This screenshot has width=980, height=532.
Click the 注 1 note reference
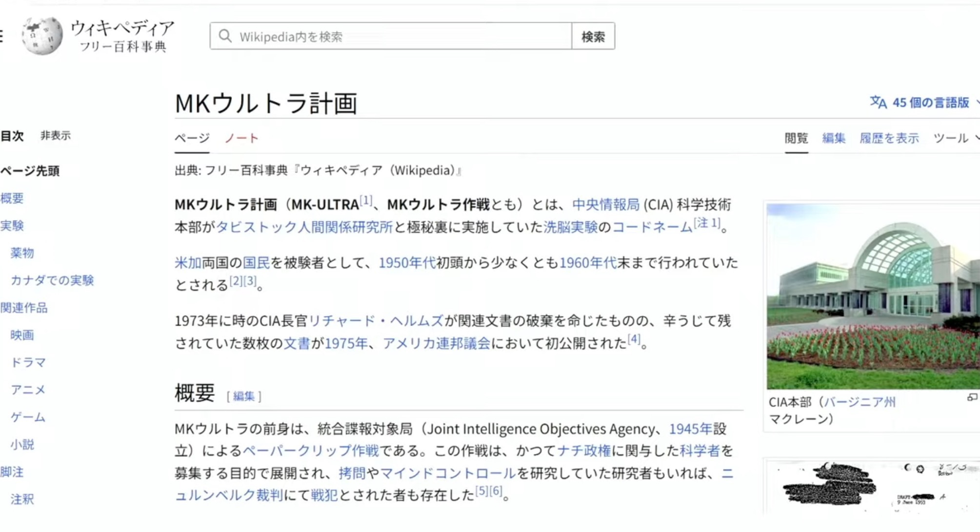(x=707, y=223)
